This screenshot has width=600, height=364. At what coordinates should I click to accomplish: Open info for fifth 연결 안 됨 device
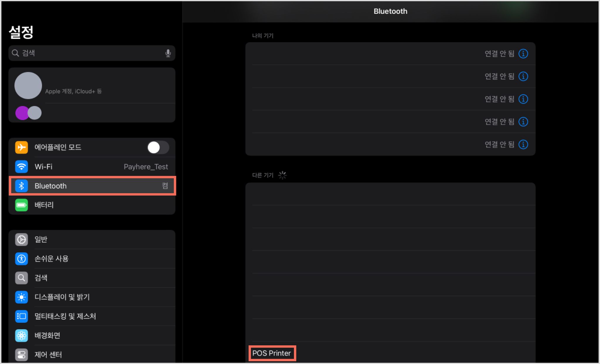coord(523,144)
